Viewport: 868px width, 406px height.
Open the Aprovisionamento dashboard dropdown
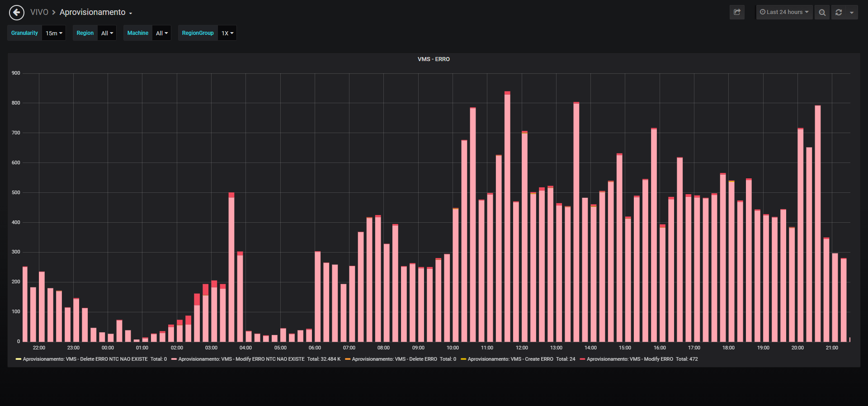point(96,12)
